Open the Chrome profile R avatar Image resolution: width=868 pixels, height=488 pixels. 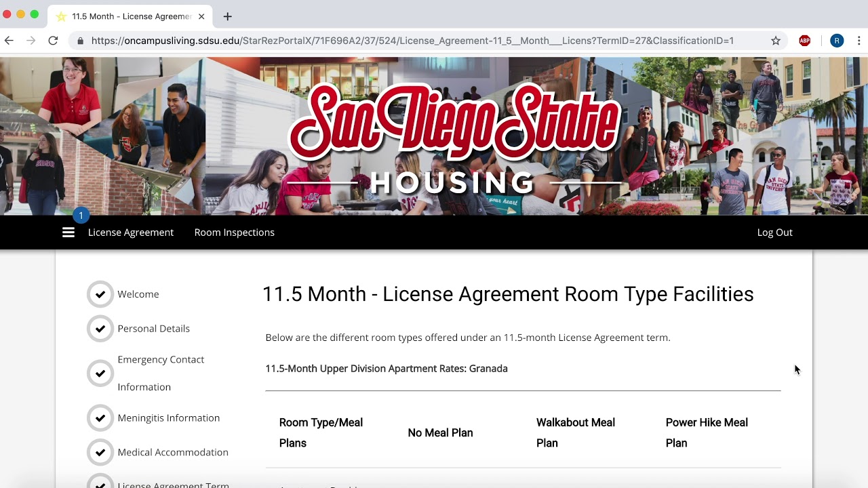click(x=837, y=41)
